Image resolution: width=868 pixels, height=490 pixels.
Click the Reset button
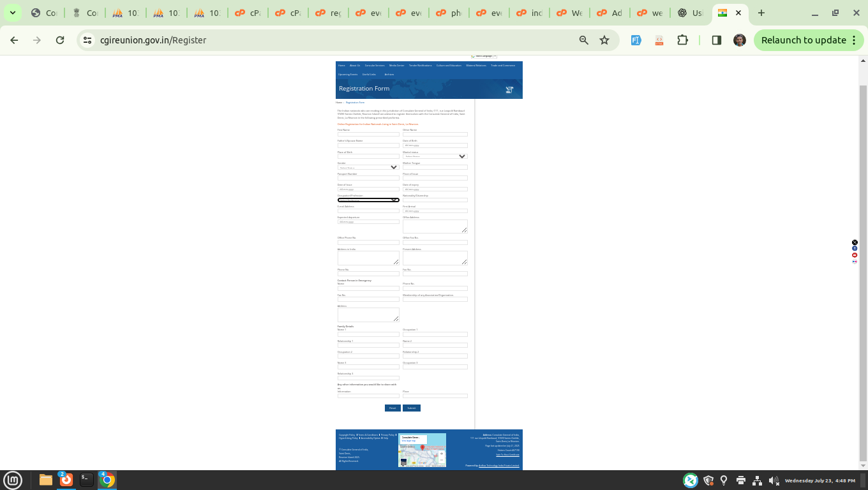click(393, 408)
